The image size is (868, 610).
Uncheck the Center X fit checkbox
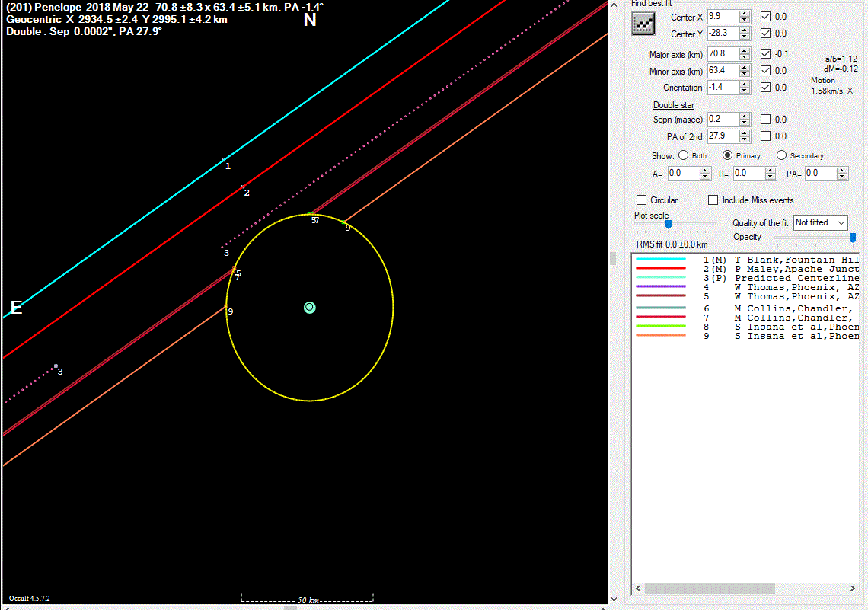(766, 17)
